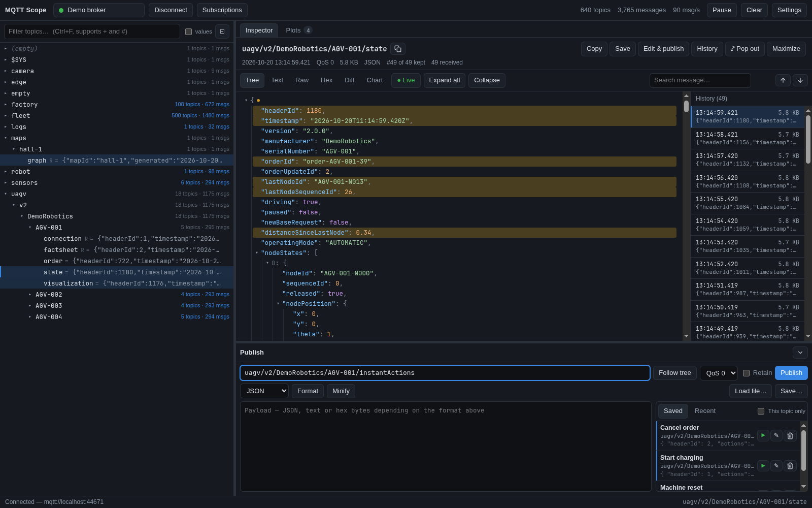812x508 pixels.
Task: Click Edit & publish
Action: click(x=663, y=49)
